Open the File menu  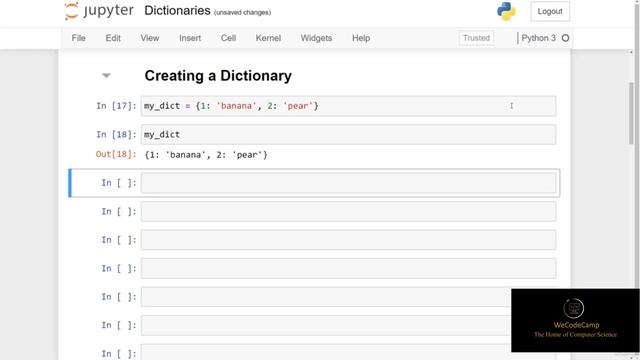(78, 38)
